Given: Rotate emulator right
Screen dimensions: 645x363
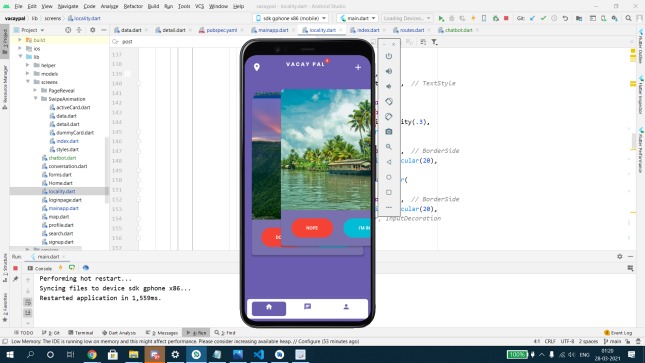Looking at the screenshot, I should pyautogui.click(x=389, y=116).
